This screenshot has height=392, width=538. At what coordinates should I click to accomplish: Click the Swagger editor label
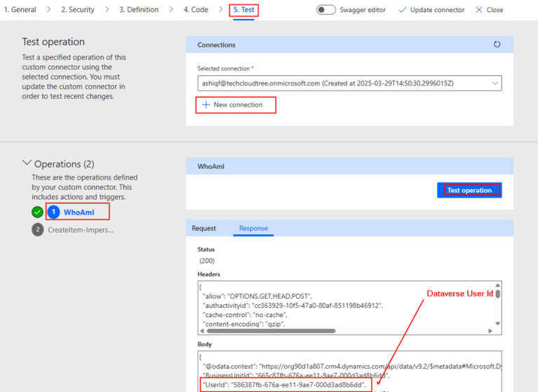(363, 10)
